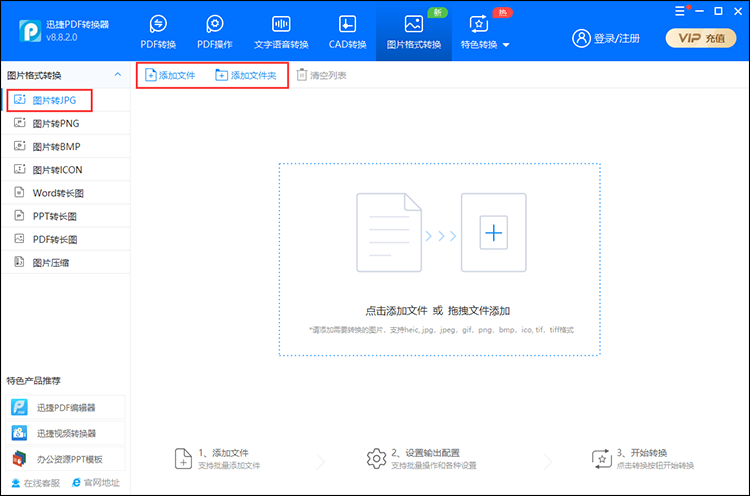This screenshot has height=496, width=750.
Task: Click the step 2 gear settings icon
Action: (376, 459)
